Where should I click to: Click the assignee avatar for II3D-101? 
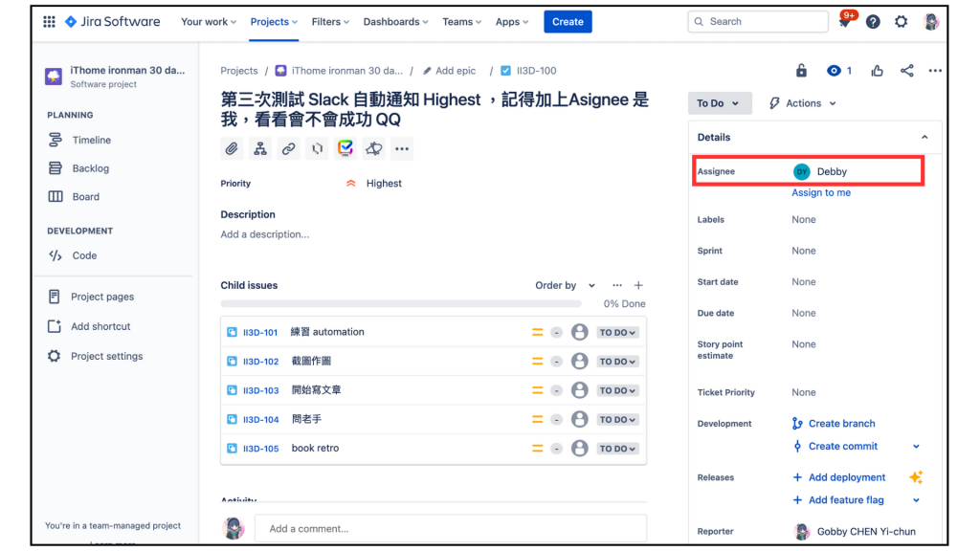tap(579, 332)
